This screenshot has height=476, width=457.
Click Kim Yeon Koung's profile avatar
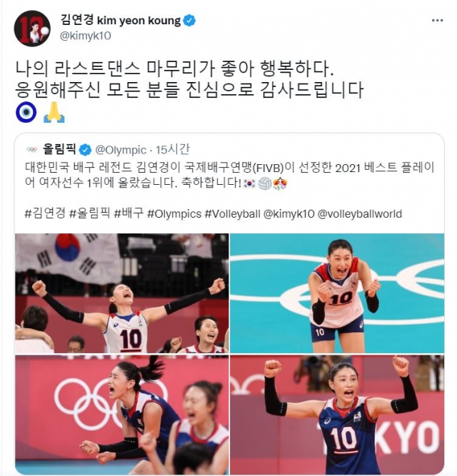click(32, 29)
